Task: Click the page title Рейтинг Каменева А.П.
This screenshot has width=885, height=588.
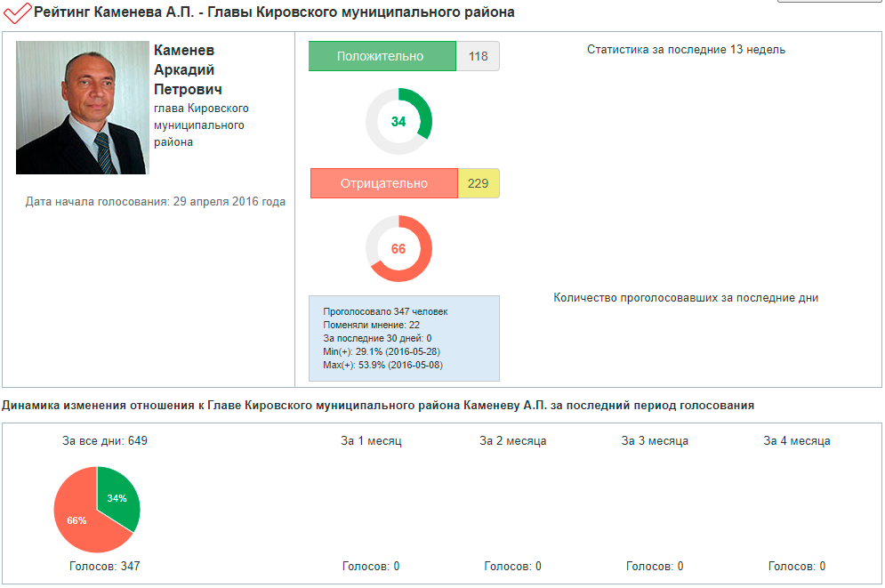Action: [274, 12]
